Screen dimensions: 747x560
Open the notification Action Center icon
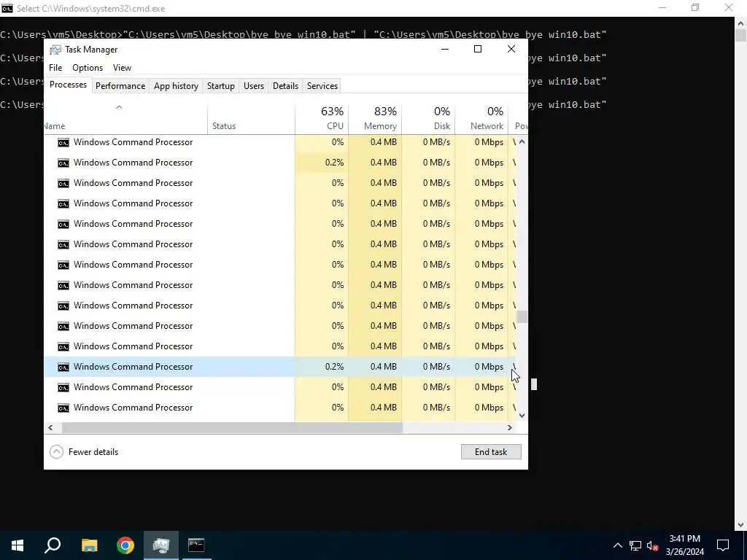723,545
